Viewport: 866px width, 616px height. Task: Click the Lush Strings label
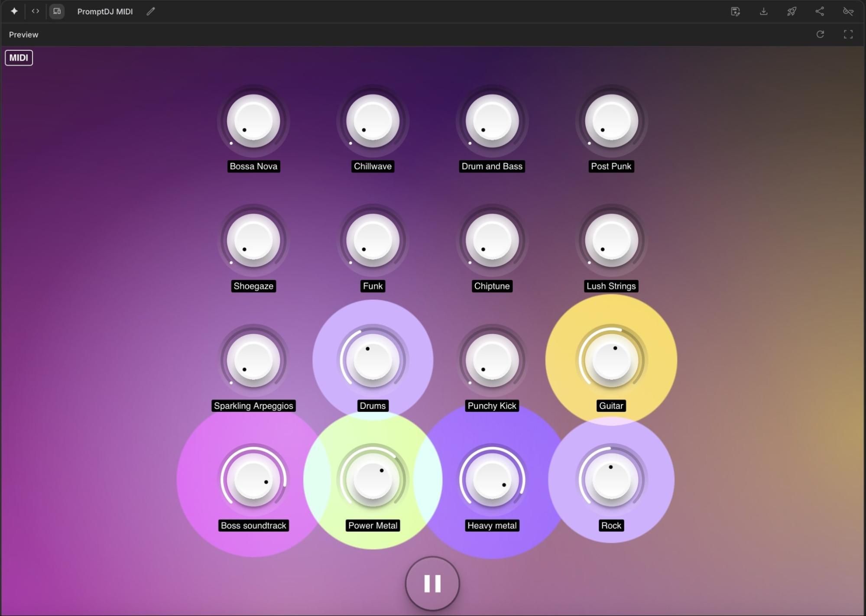click(611, 286)
